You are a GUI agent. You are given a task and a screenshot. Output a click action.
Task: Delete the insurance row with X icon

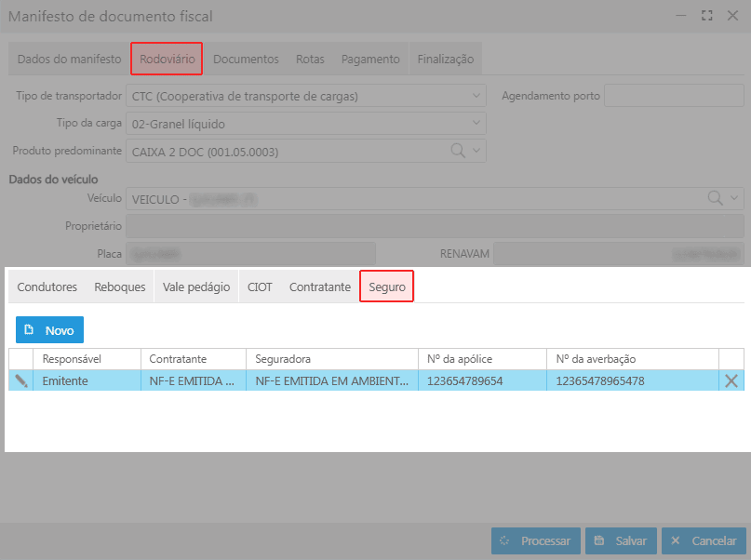731,380
